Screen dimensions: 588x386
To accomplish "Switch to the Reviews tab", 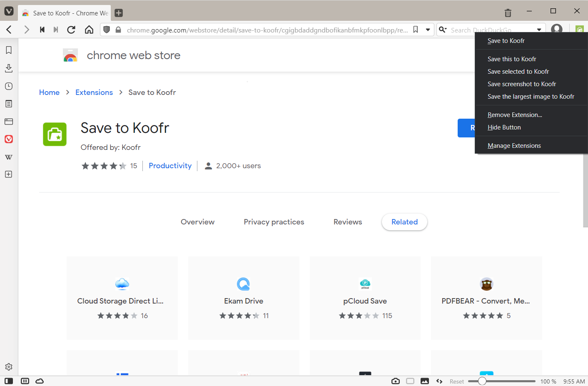I will click(x=348, y=222).
